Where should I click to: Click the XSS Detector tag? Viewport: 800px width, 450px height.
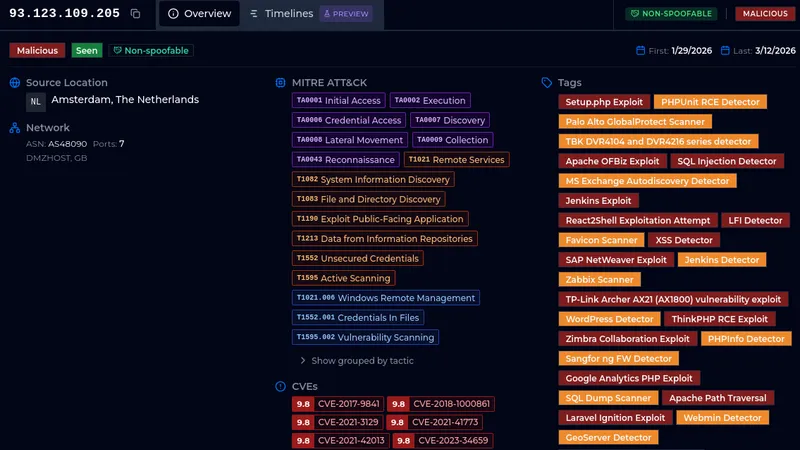point(684,240)
